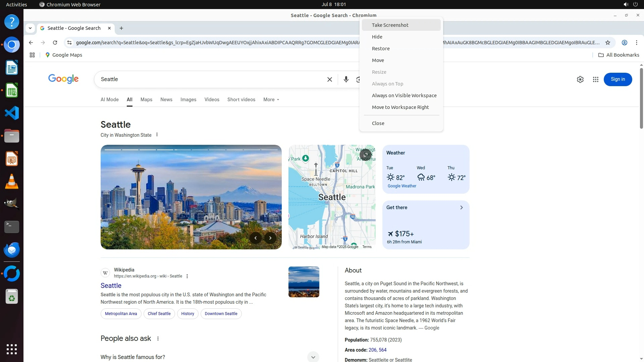Show next Seattle photo in carousel
The image size is (644, 362).
(270, 238)
